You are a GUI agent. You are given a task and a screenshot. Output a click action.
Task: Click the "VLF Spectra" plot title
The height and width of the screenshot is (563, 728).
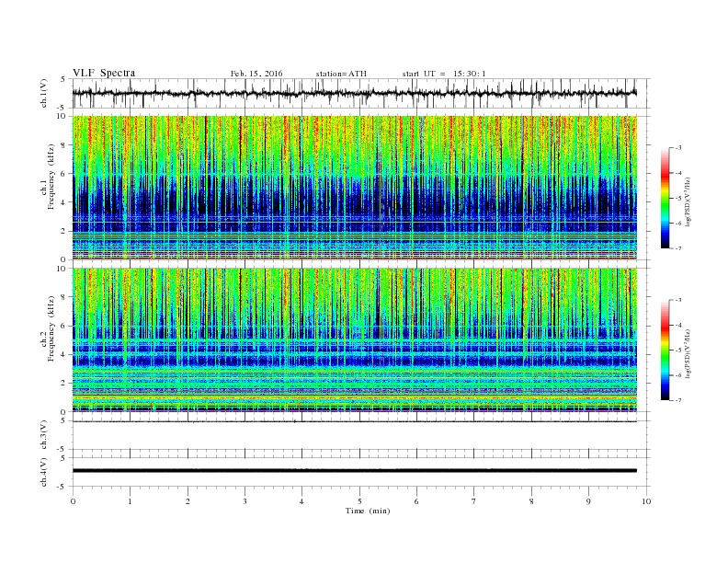point(104,73)
